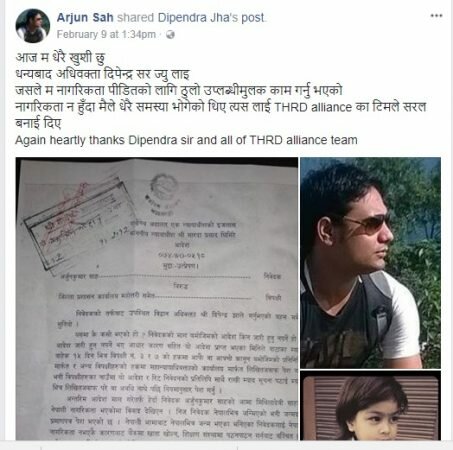Click the globe public privacy icon

170,34
